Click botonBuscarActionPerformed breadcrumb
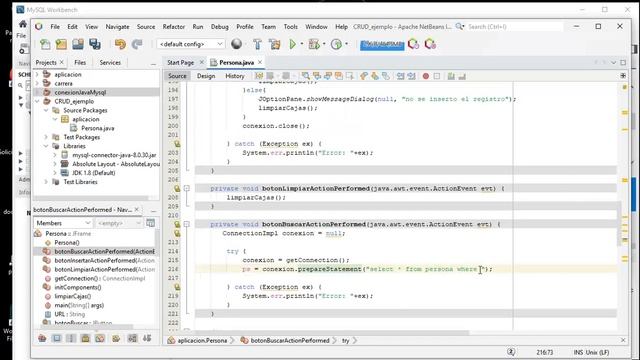 pos(289,340)
